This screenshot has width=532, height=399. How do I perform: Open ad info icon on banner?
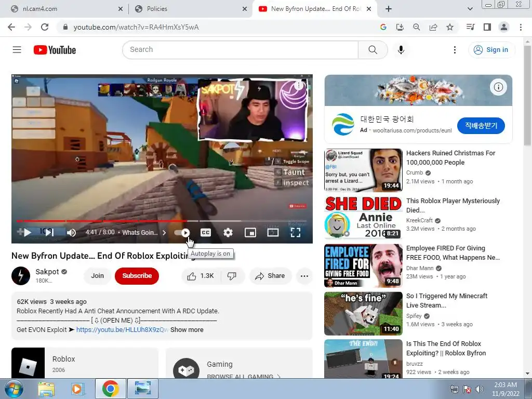498,87
